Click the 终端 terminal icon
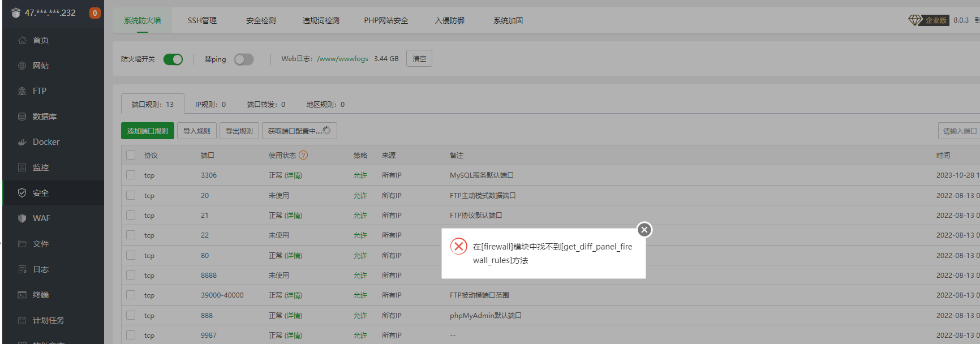The width and height of the screenshot is (980, 344). [22, 295]
